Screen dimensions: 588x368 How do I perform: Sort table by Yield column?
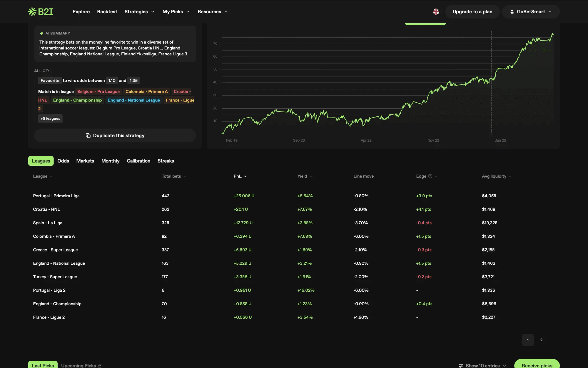point(304,176)
